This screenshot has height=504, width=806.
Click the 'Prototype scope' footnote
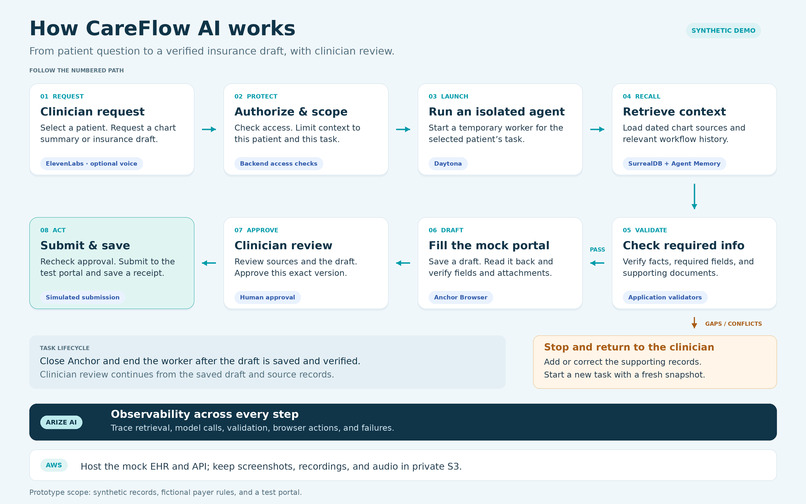point(166,492)
